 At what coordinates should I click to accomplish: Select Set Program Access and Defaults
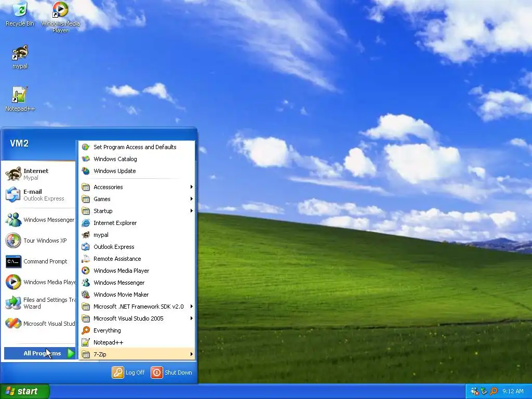[137, 147]
